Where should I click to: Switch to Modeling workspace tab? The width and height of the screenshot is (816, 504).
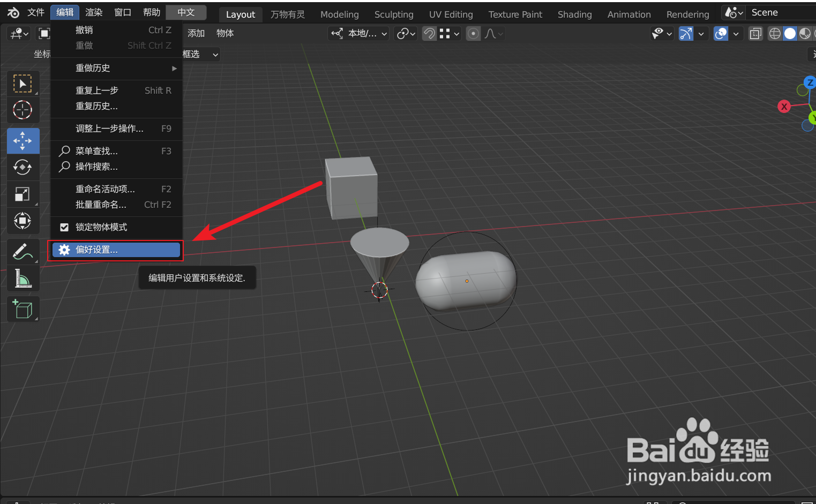tap(340, 14)
